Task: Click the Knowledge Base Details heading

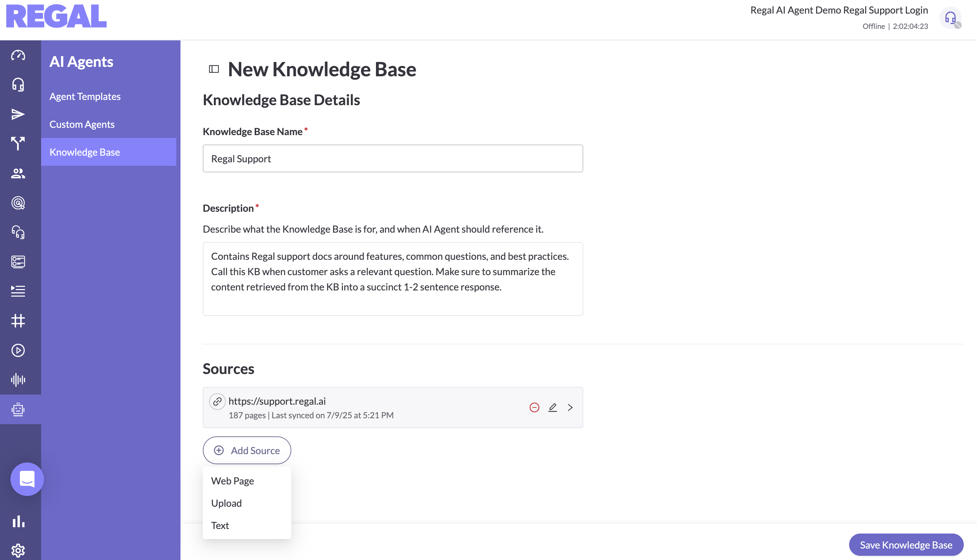Action: click(x=281, y=100)
